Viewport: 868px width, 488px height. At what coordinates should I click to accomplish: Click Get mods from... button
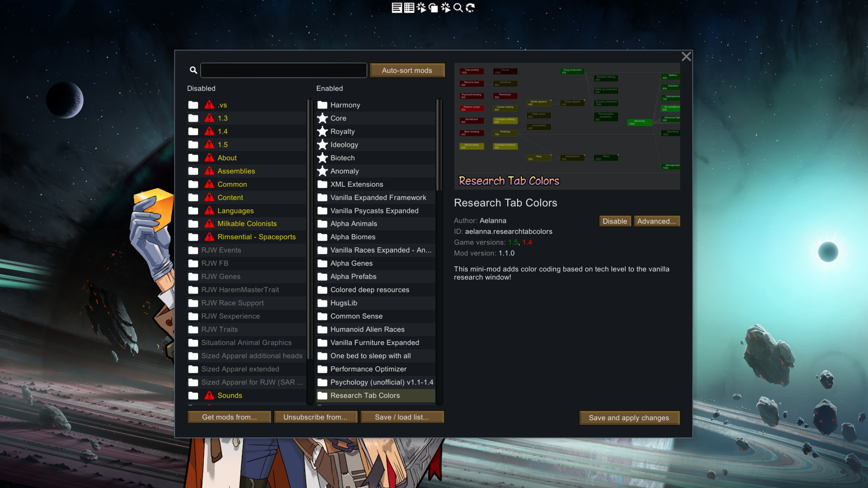[x=229, y=417]
